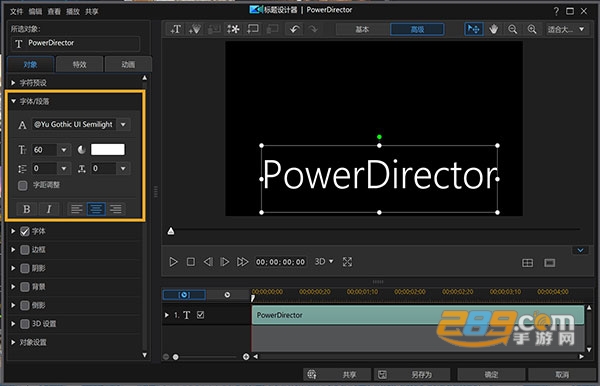The width and height of the screenshot is (600, 386).
Task: Expand the 字符预设 section
Action: (13, 83)
